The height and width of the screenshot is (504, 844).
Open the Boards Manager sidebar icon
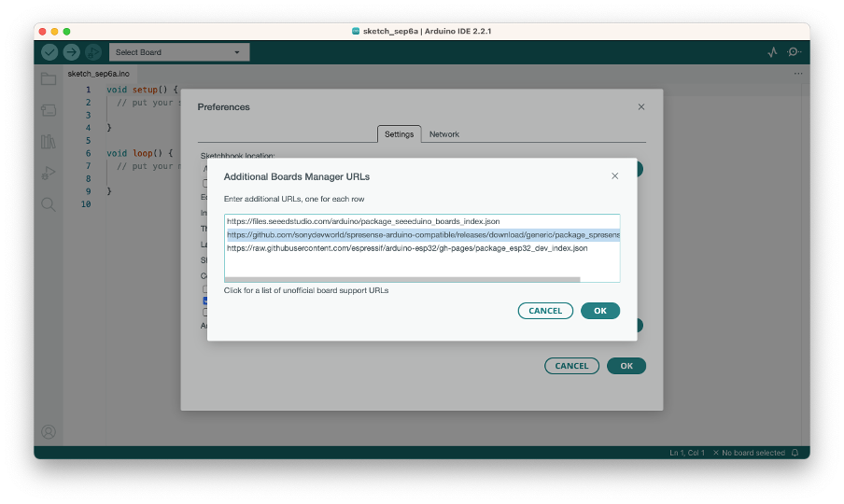click(49, 110)
